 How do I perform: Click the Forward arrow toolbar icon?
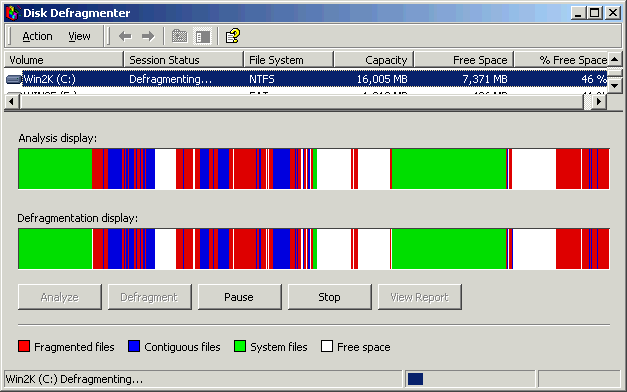pyautogui.click(x=148, y=36)
